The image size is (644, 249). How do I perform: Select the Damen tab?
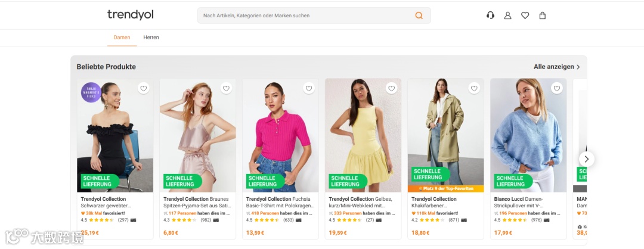pyautogui.click(x=122, y=38)
